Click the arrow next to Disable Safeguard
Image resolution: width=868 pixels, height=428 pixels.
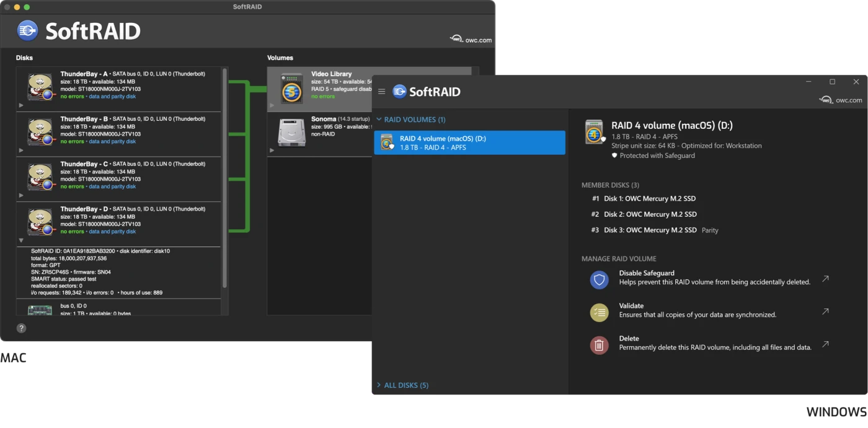click(825, 279)
